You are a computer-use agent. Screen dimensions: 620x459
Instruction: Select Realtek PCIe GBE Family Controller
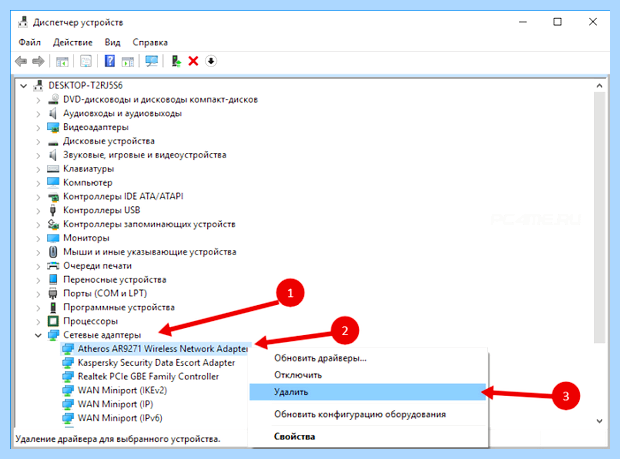coord(148,376)
